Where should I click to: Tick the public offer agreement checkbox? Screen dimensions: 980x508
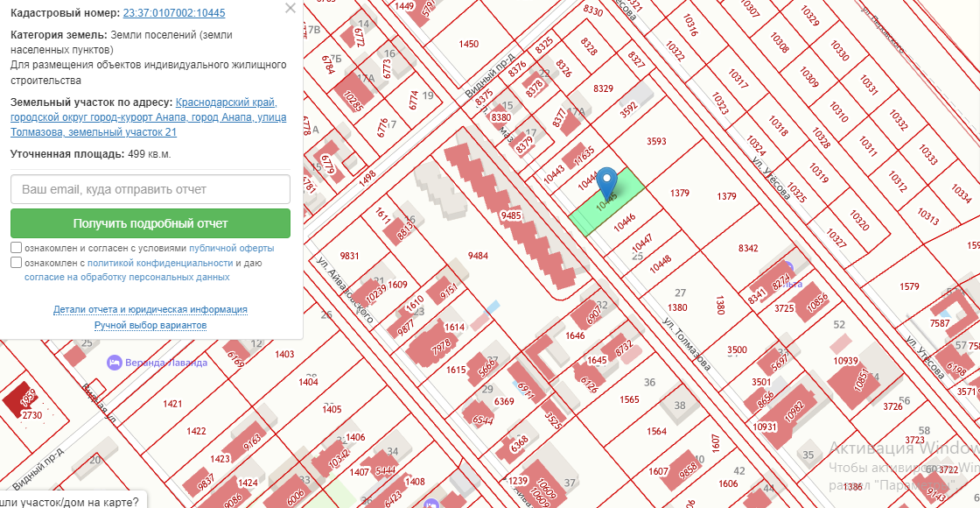(17, 248)
